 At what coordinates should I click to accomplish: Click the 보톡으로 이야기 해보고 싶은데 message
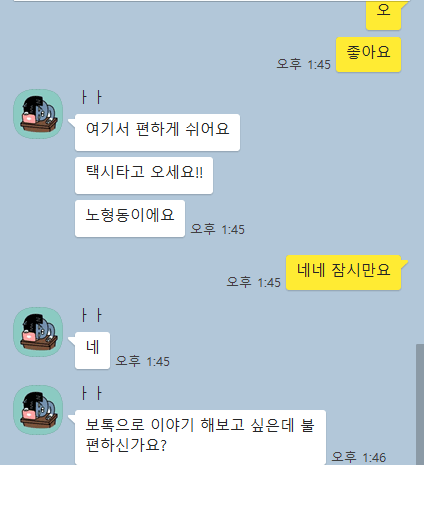pyautogui.click(x=200, y=437)
